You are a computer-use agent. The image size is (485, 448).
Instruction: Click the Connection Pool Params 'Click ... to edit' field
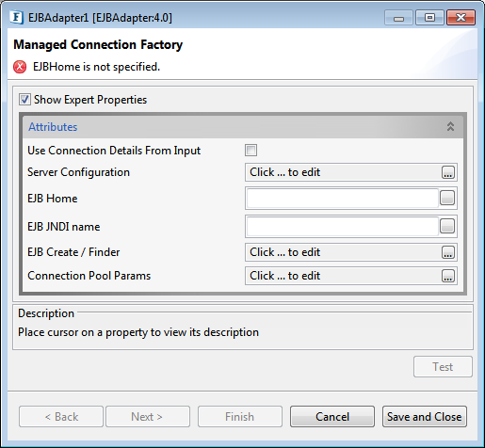pos(343,276)
